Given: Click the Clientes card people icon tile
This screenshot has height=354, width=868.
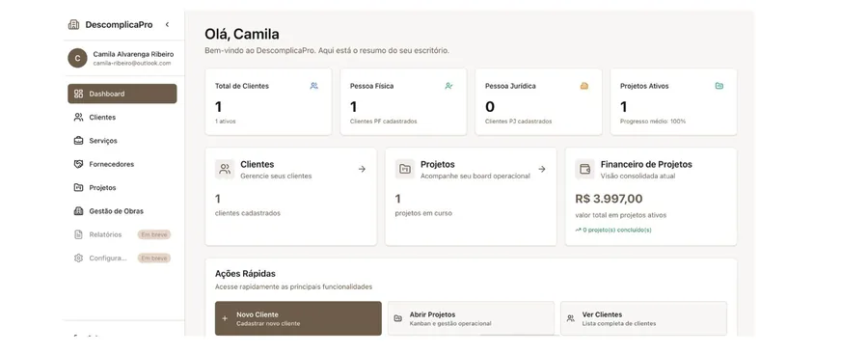Looking at the screenshot, I should (225, 169).
